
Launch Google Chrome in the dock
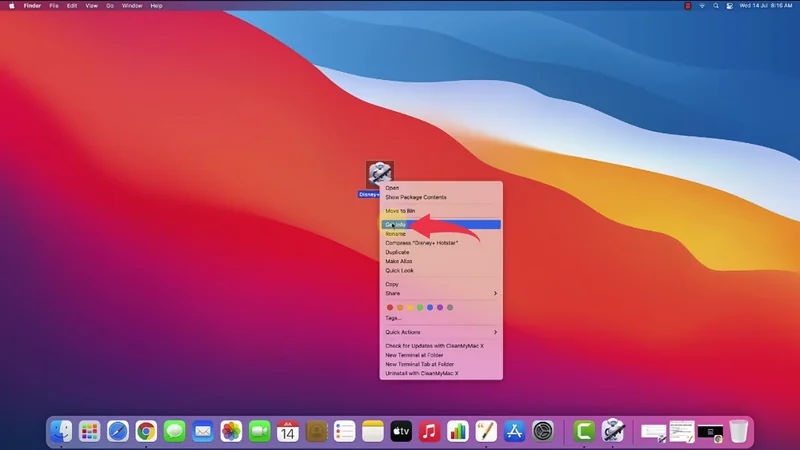tap(146, 432)
